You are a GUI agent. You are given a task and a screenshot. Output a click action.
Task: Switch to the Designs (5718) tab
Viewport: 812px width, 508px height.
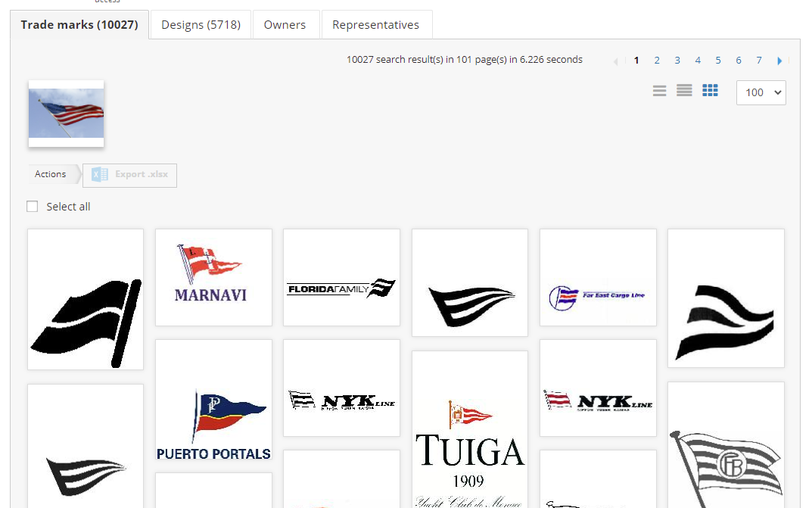tap(201, 25)
